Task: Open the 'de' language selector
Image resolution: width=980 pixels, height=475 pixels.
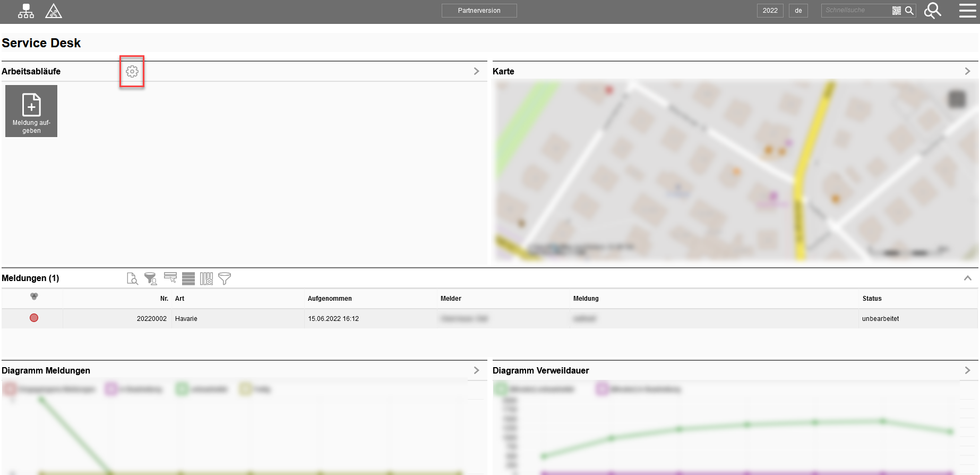Action: (798, 11)
